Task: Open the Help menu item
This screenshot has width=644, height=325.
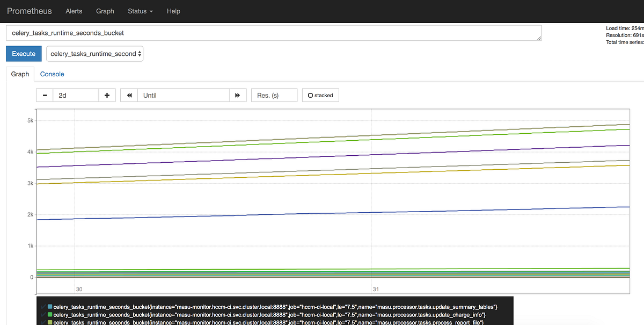Action: 173,11
